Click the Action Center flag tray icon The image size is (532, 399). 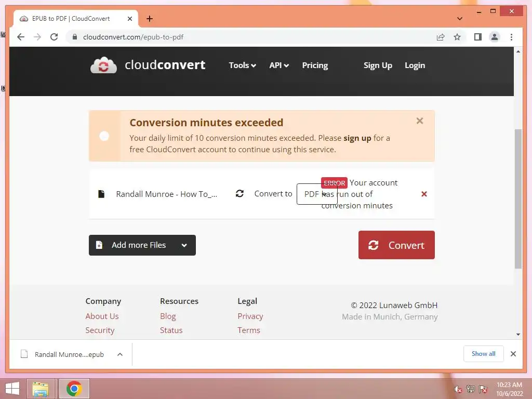coord(483,389)
